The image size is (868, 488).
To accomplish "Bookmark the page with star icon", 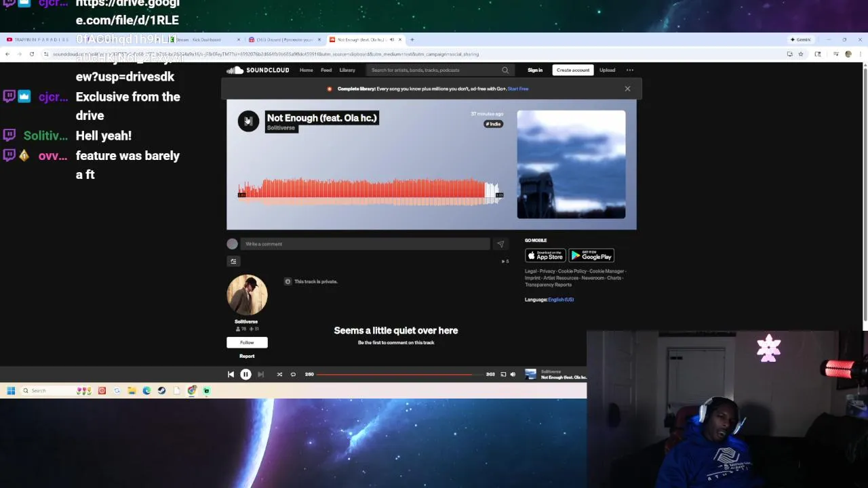I will point(801,54).
